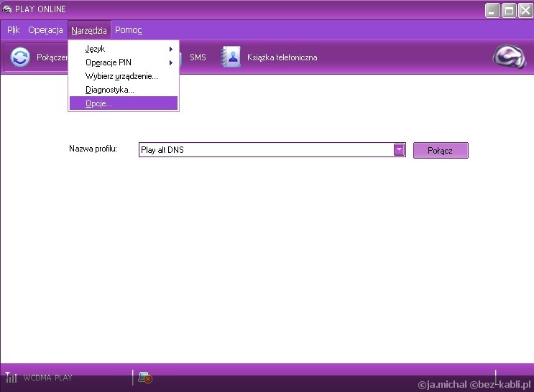Click the WCDMA PLAY status text
The image size is (534, 392).
(47, 378)
